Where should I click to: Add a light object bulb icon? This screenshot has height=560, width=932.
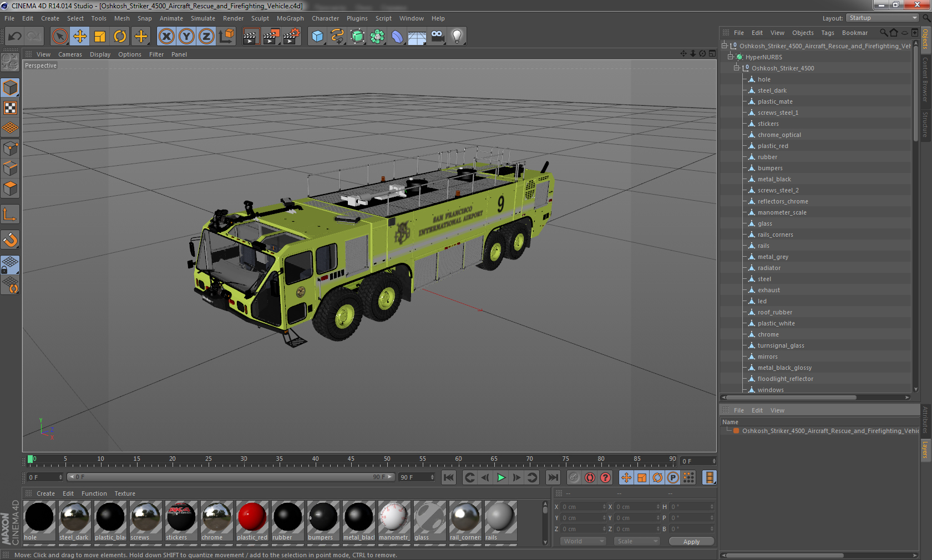click(x=457, y=37)
